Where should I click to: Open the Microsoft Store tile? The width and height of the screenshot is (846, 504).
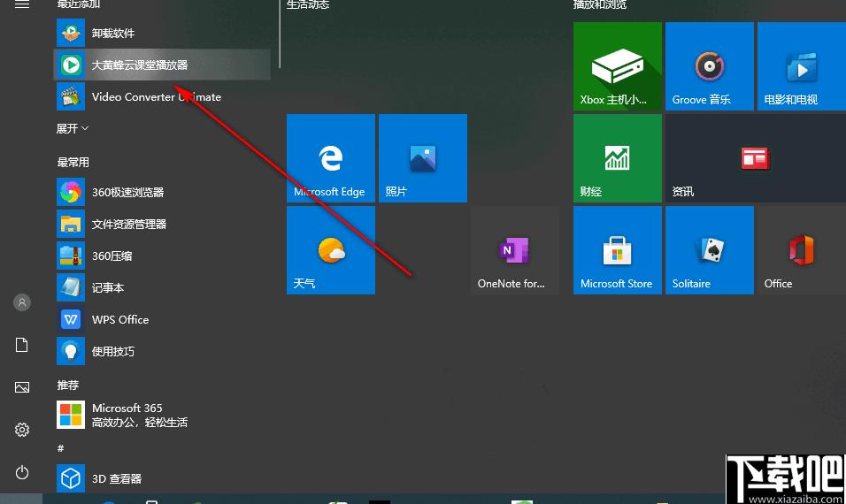point(617,250)
